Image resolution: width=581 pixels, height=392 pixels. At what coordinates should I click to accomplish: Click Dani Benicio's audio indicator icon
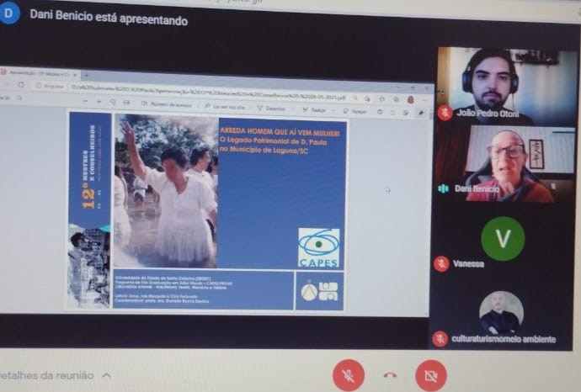click(444, 188)
